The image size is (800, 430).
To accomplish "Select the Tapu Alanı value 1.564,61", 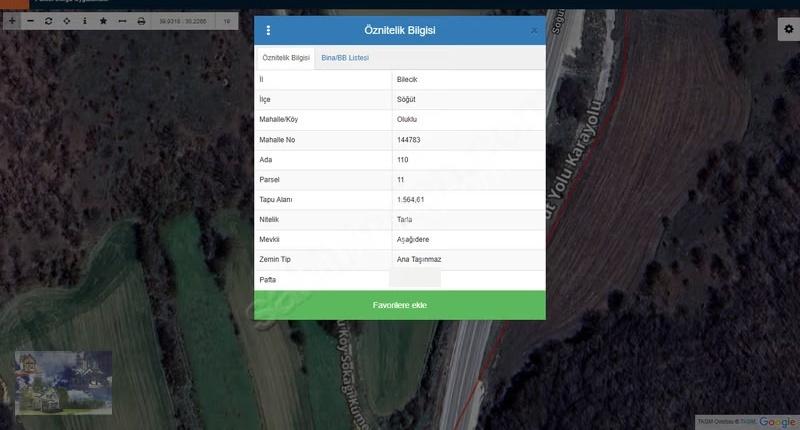I will point(411,200).
